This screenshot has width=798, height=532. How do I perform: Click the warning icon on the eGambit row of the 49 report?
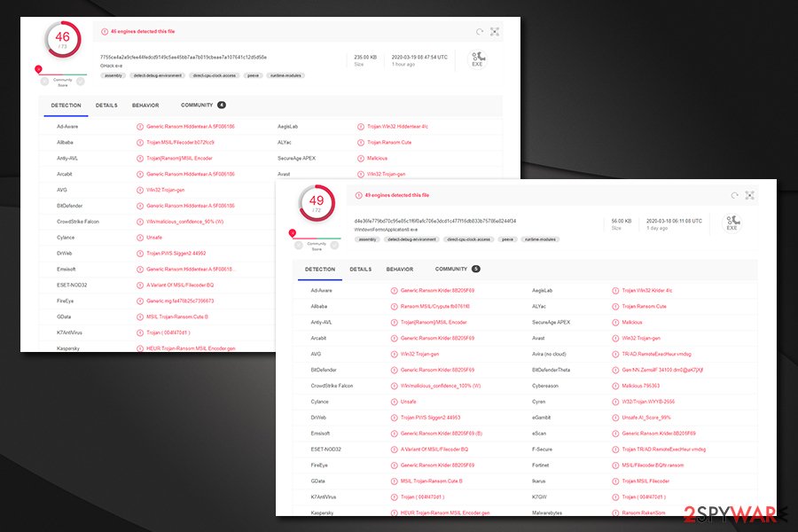pos(615,418)
